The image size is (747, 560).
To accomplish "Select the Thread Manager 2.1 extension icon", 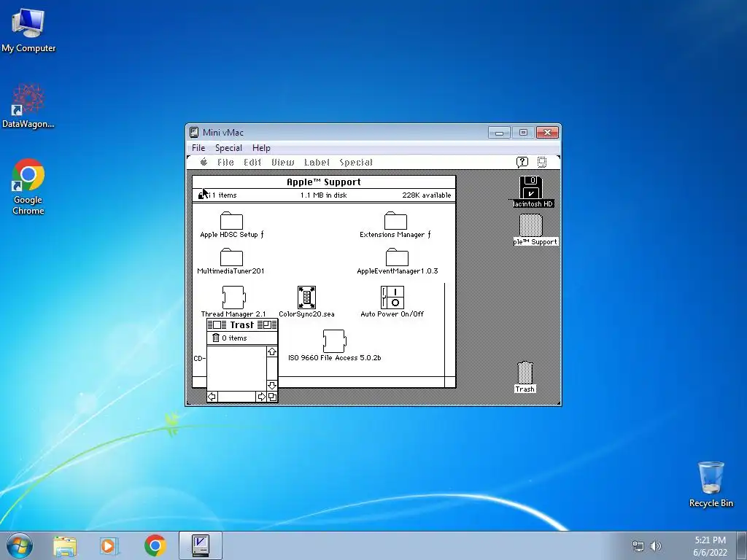I will click(233, 297).
